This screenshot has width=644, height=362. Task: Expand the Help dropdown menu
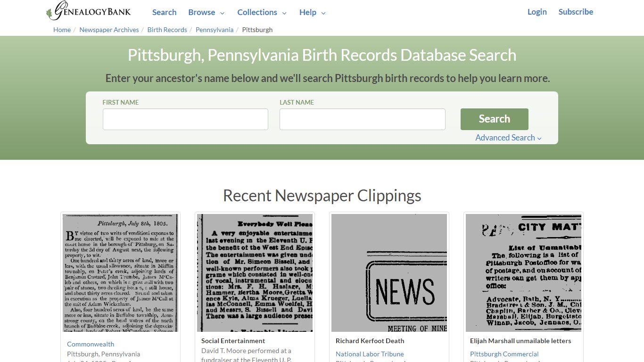tap(312, 12)
